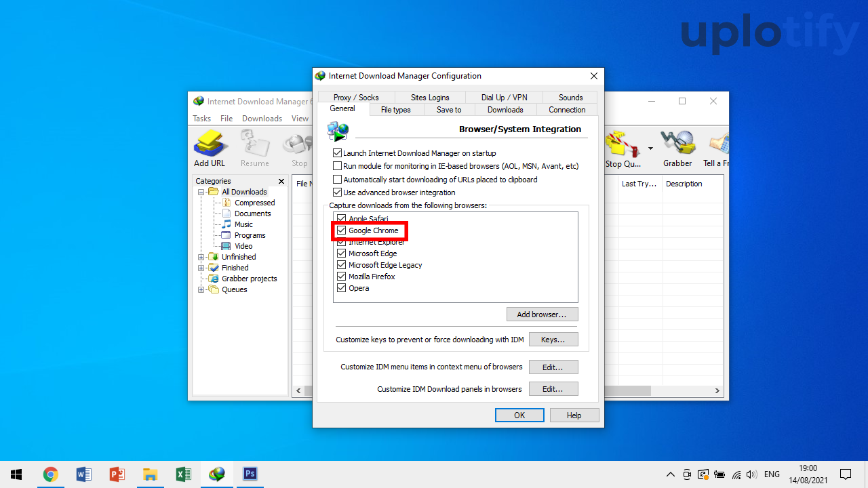Open the View menu in IDM
The image size is (868, 488).
(300, 119)
